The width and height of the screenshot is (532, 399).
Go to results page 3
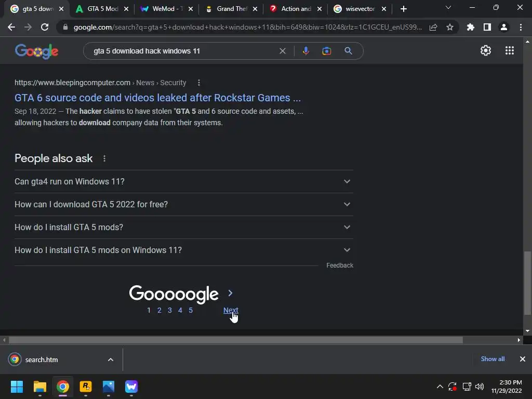tap(170, 310)
